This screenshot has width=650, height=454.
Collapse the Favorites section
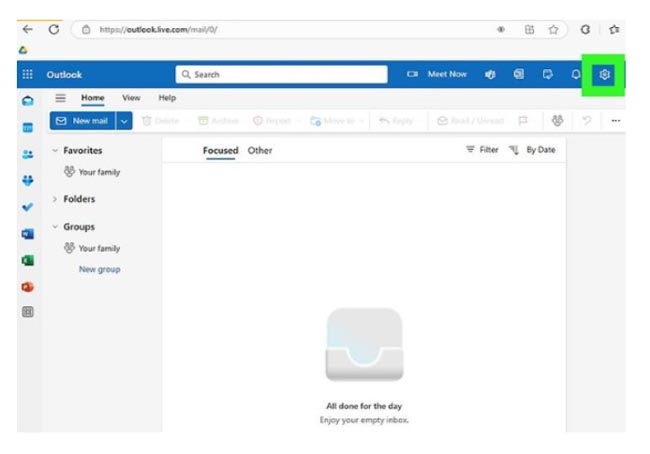[55, 151]
